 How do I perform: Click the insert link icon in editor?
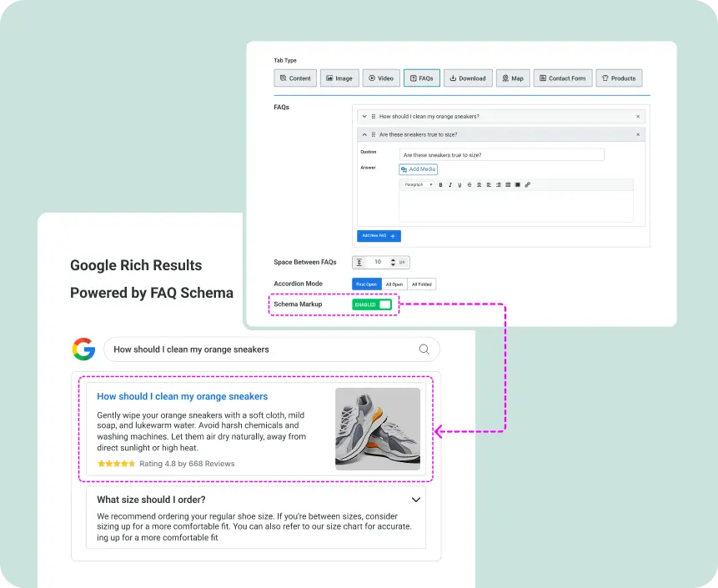click(x=527, y=184)
